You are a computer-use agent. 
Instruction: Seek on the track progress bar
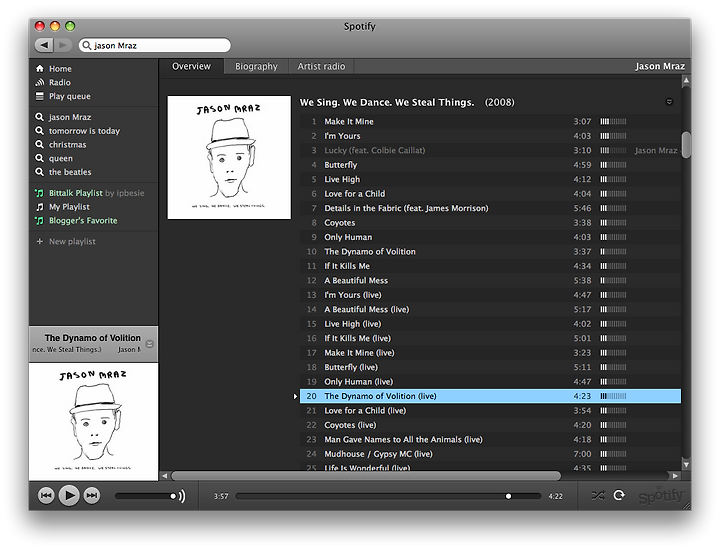(388, 496)
